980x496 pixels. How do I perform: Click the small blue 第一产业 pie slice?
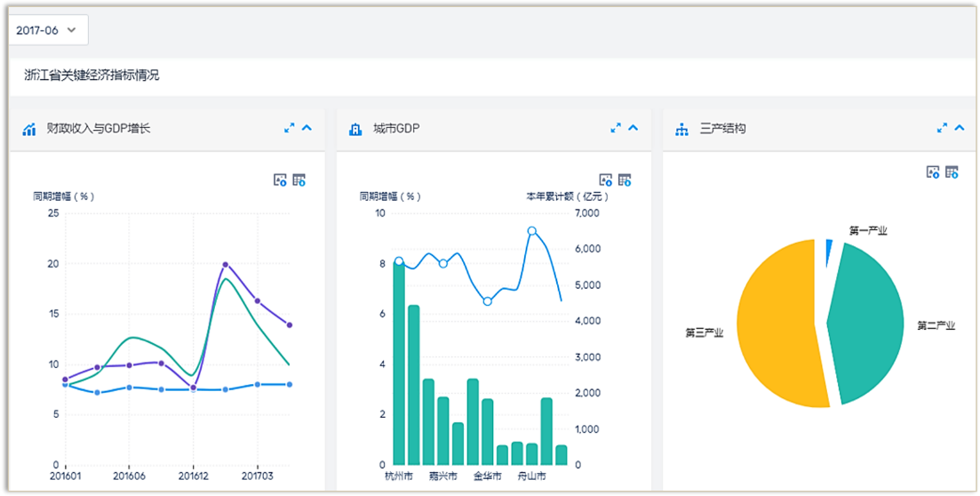coord(829,251)
